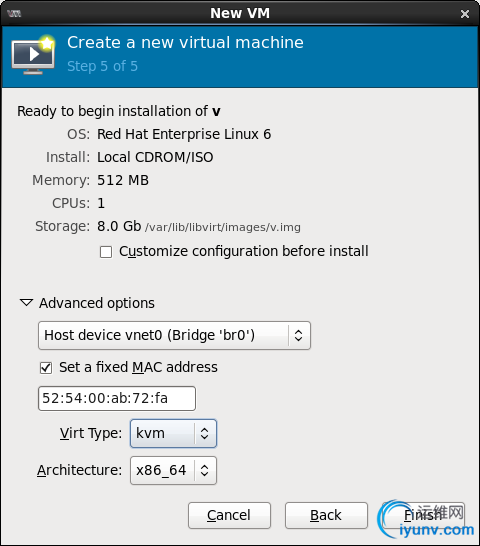Click the up-down arrows on Architecture combo
480x546 pixels.
pyautogui.click(x=205, y=470)
